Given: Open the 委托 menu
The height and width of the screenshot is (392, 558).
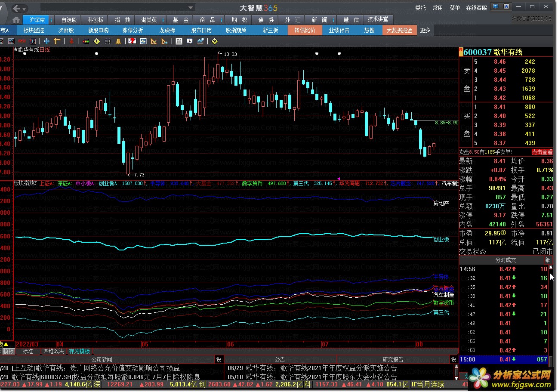Looking at the screenshot, I should pyautogui.click(x=420, y=8).
